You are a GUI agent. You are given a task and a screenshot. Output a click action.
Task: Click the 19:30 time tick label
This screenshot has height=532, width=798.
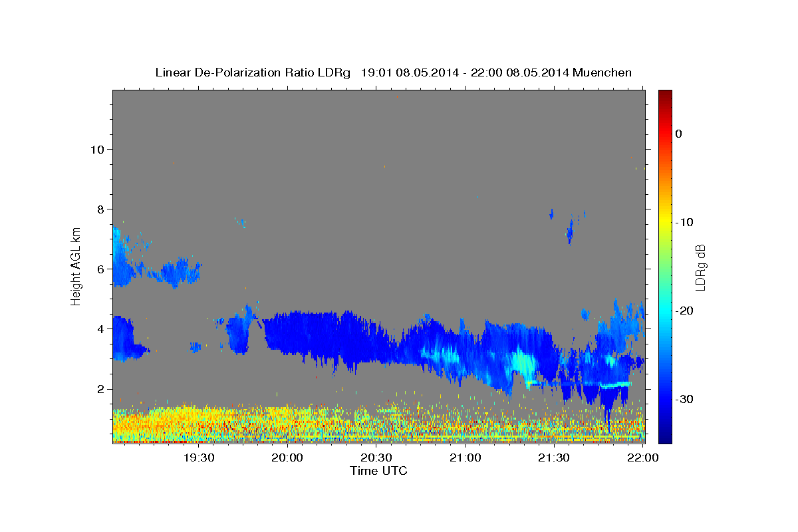click(x=199, y=458)
